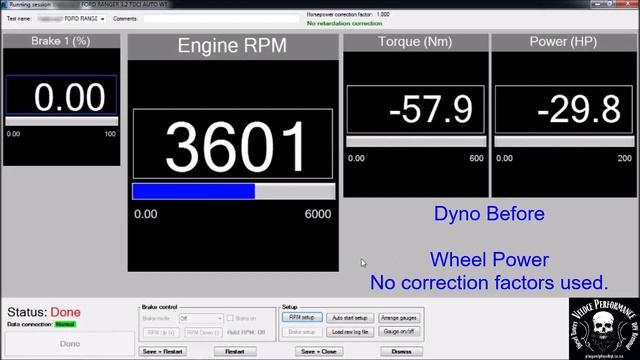
Task: Click the Horsepower correction factor value 1.000
Action: pos(383,14)
